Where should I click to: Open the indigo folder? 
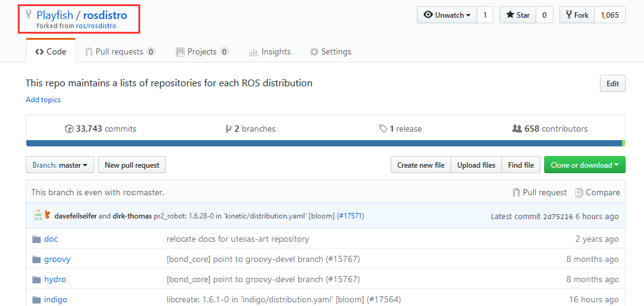coord(56,299)
